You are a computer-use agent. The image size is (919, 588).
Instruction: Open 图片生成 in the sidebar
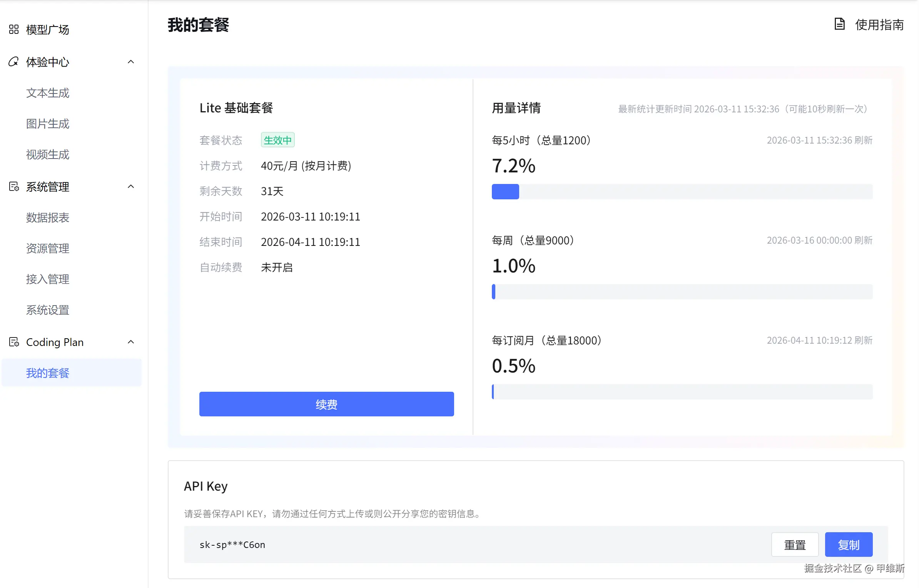[48, 124]
